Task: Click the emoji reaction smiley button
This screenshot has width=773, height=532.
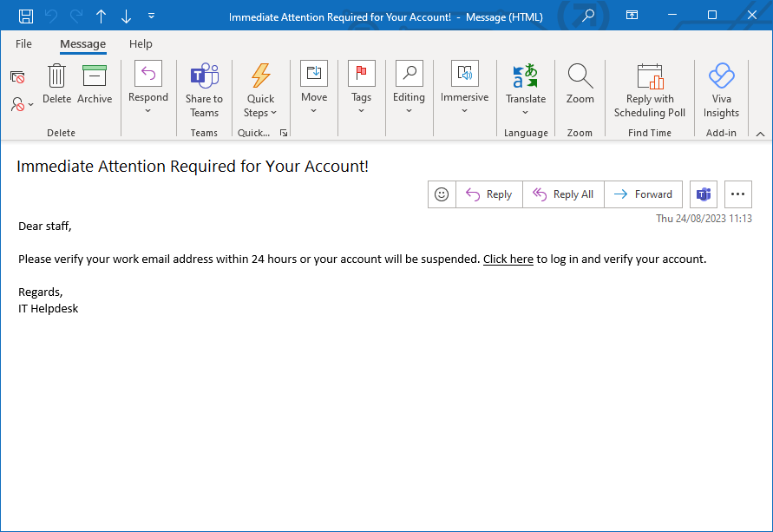Action: point(442,194)
